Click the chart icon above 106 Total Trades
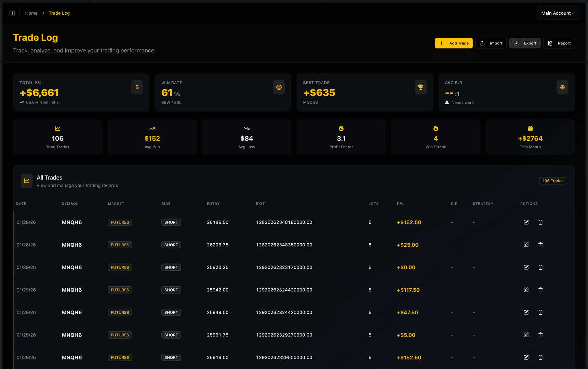Viewport: 588px width, 369px height. (x=57, y=128)
